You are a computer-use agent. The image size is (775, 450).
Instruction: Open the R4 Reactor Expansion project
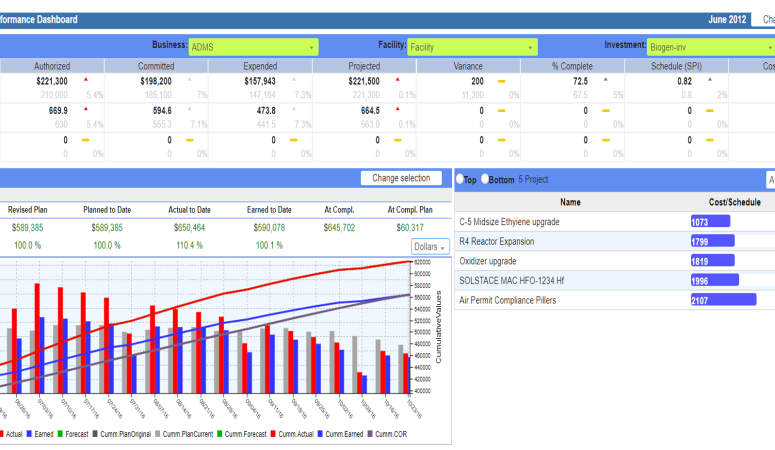point(510,241)
